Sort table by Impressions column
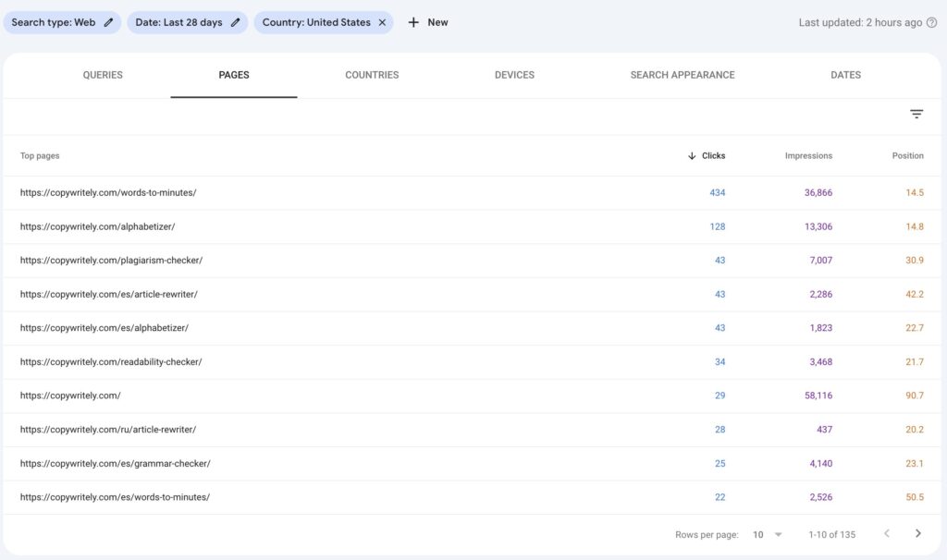 808,156
